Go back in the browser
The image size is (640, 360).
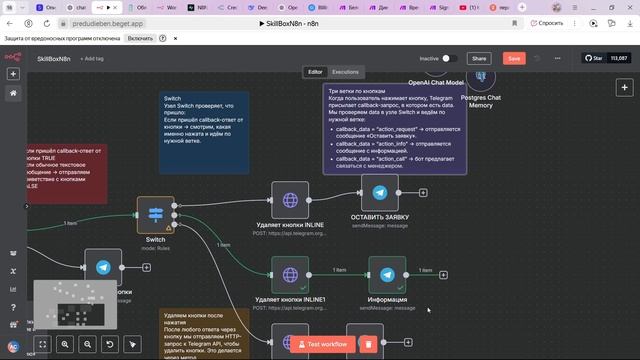point(10,24)
